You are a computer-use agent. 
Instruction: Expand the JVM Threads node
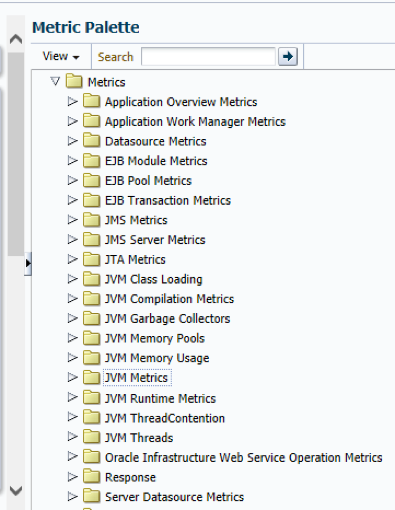(x=72, y=436)
